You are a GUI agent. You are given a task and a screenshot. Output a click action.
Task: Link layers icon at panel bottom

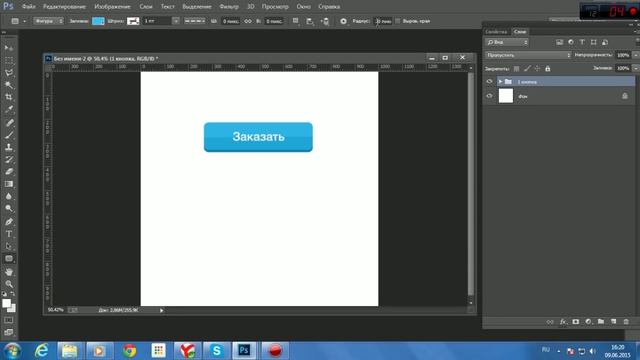550,322
